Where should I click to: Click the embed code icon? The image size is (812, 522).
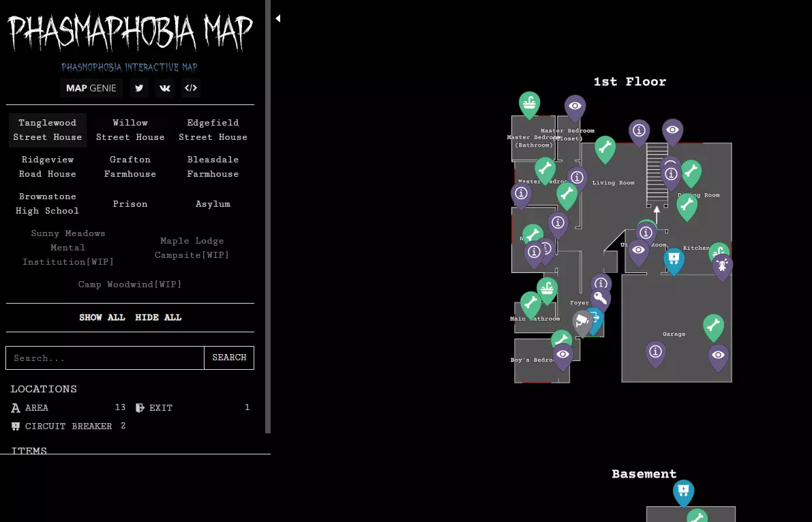(x=191, y=88)
